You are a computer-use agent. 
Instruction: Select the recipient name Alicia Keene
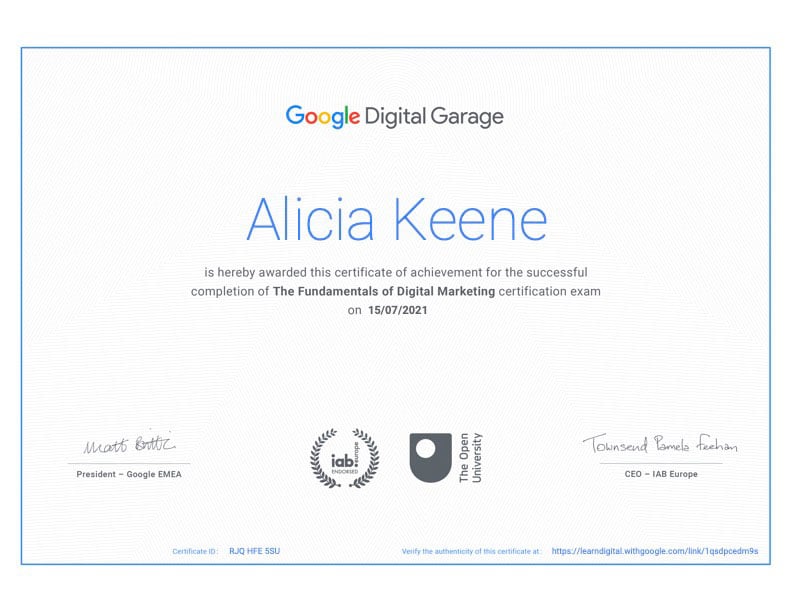tap(397, 220)
